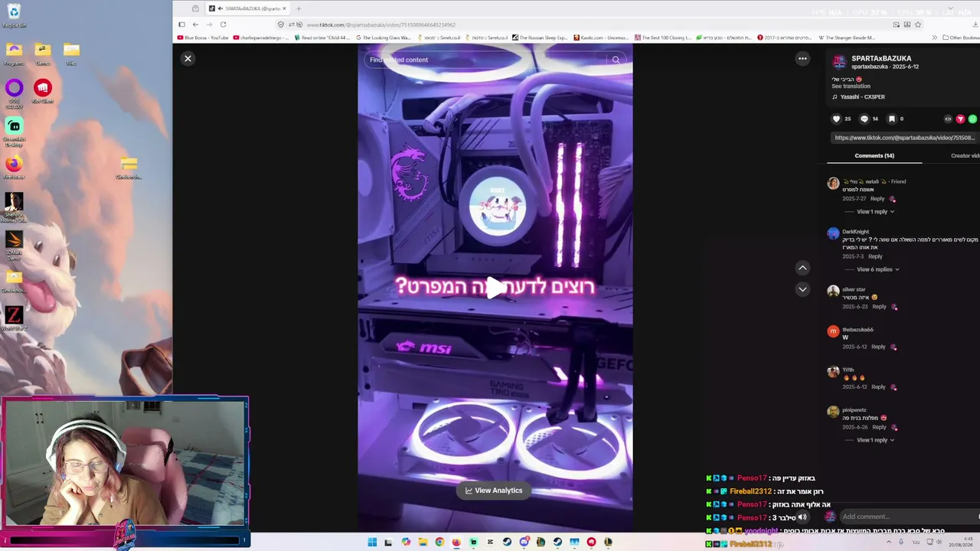Open The Russian Sleep Exp... bookmark

[x=540, y=37]
